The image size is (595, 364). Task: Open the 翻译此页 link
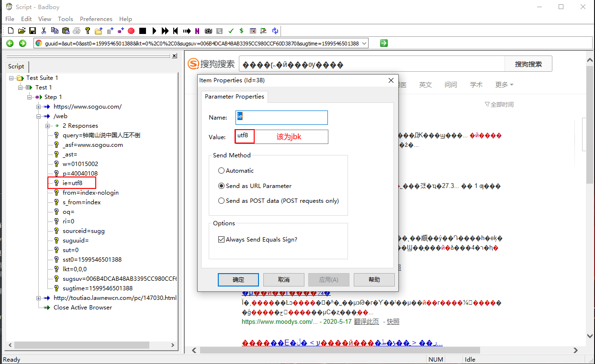(x=368, y=322)
